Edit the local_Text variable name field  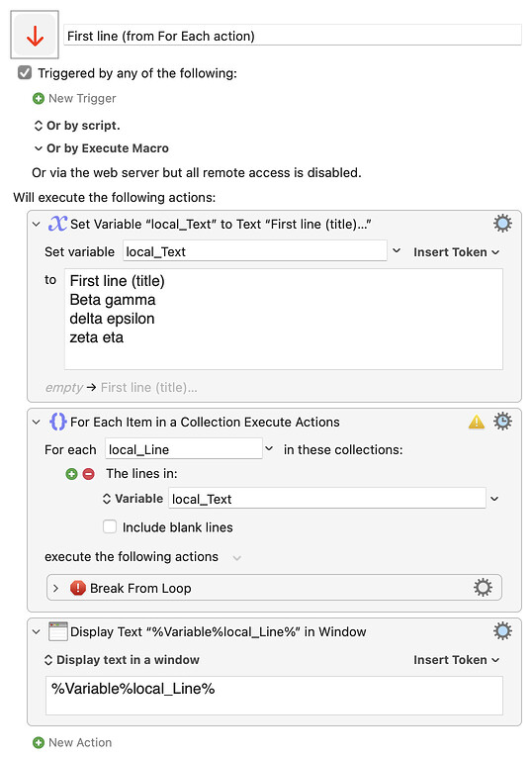255,251
